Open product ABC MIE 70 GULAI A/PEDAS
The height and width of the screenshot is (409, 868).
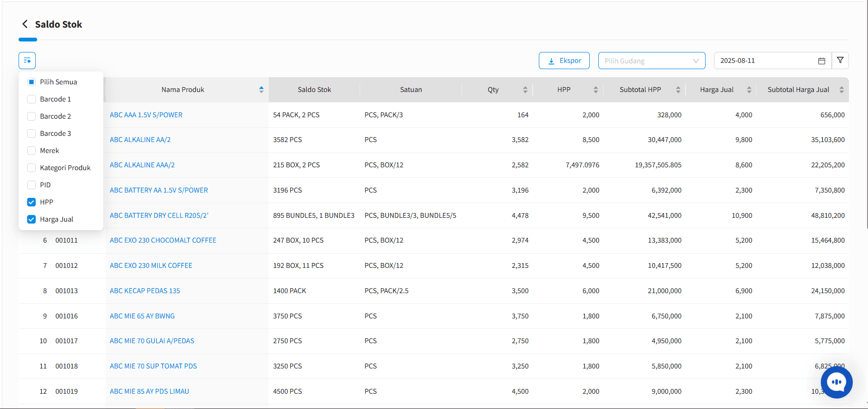(152, 341)
